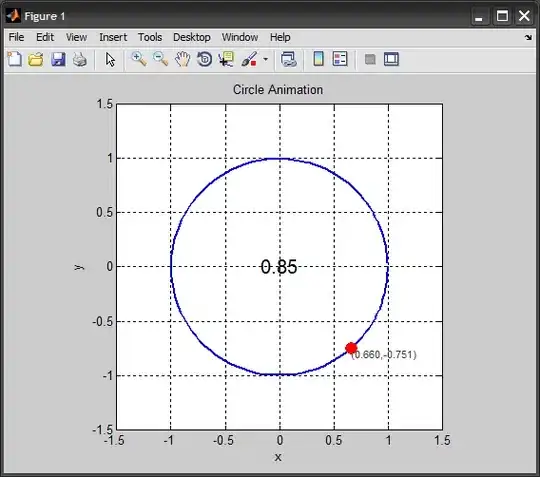Dock the figure using corner arrow
This screenshot has width=540, height=477.
[528, 37]
